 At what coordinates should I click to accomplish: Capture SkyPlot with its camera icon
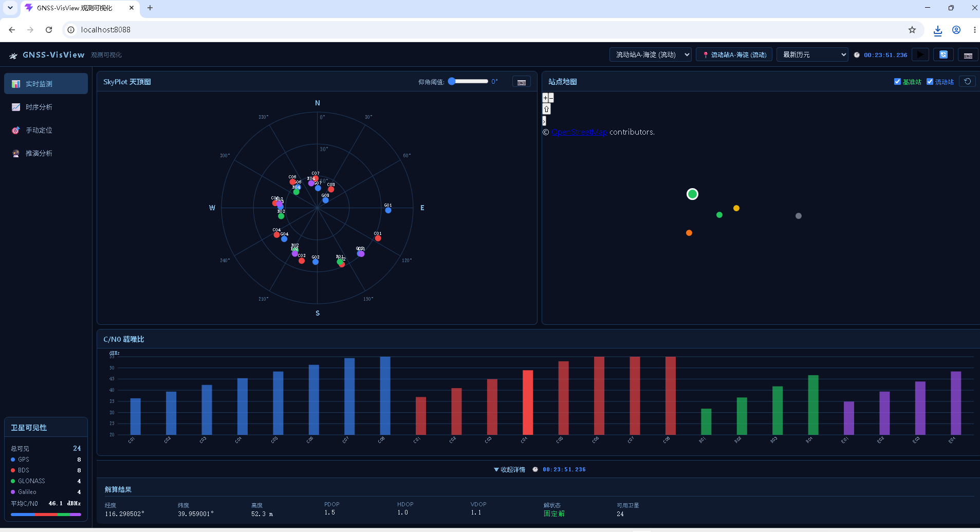522,82
